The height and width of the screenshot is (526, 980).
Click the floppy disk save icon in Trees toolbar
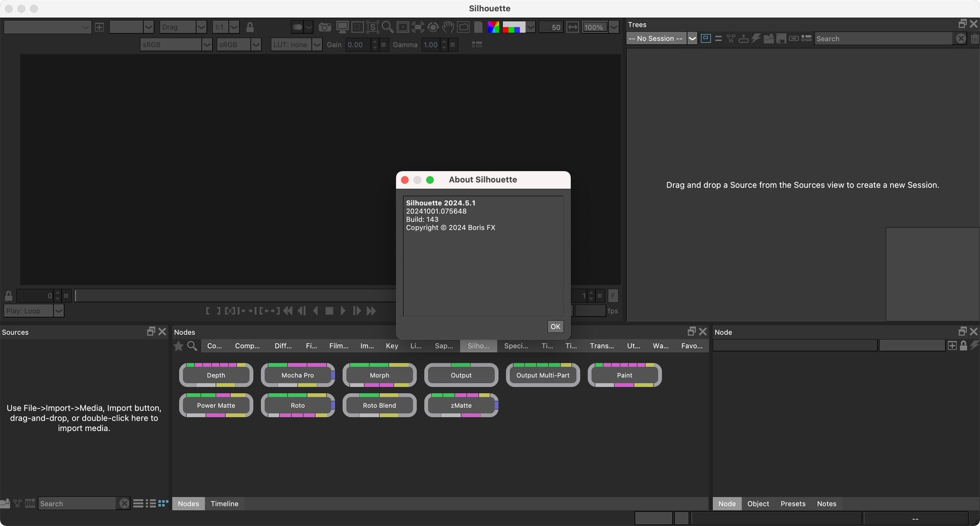pos(781,38)
